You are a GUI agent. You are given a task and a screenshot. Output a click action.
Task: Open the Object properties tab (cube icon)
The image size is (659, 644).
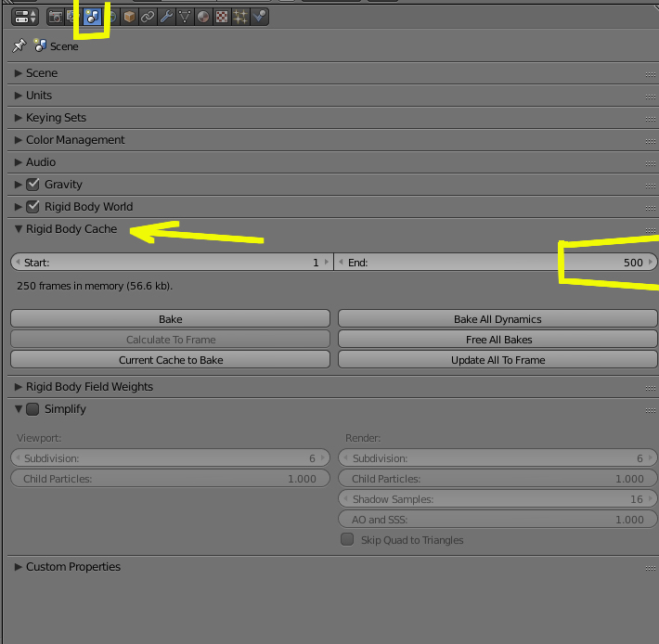pos(129,17)
